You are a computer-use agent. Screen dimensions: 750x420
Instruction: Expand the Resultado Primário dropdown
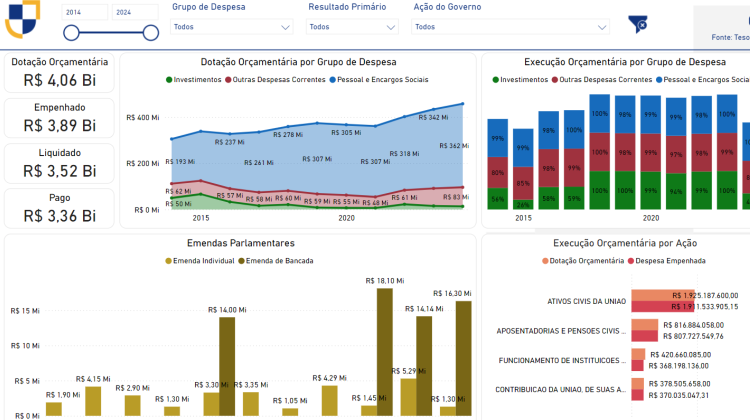[x=351, y=27]
